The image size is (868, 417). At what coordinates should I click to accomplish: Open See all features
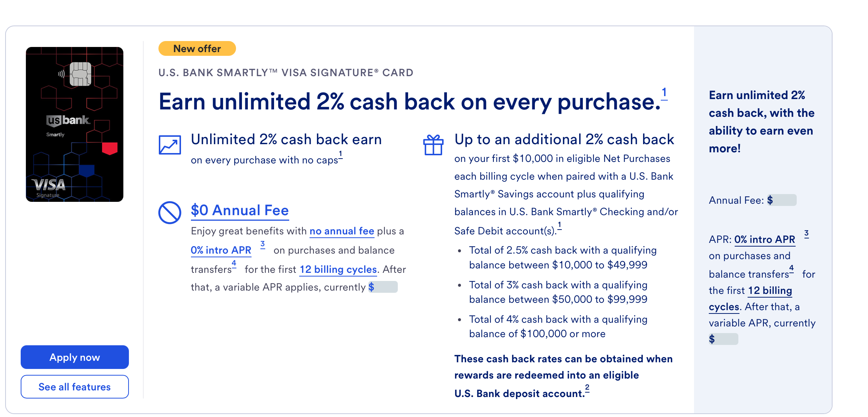[75, 387]
